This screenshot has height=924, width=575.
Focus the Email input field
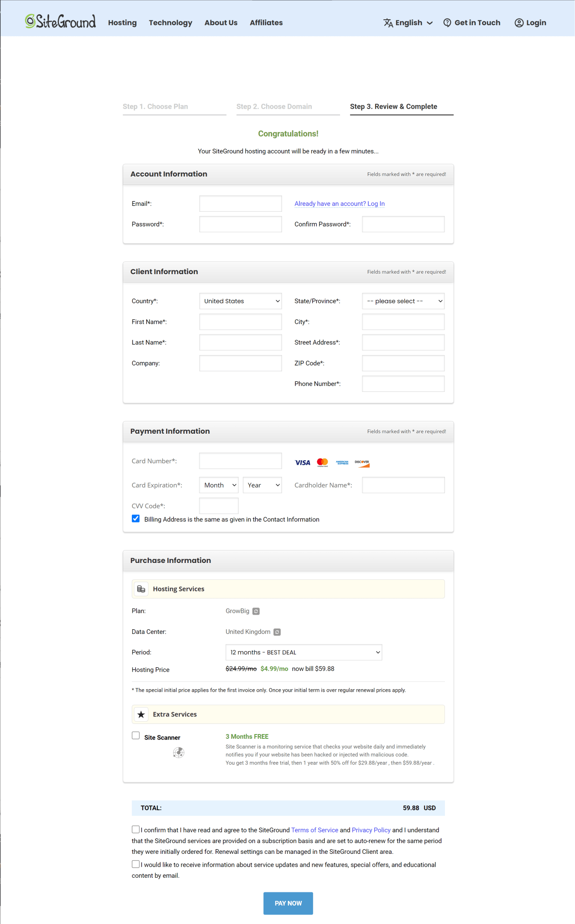pos(240,204)
